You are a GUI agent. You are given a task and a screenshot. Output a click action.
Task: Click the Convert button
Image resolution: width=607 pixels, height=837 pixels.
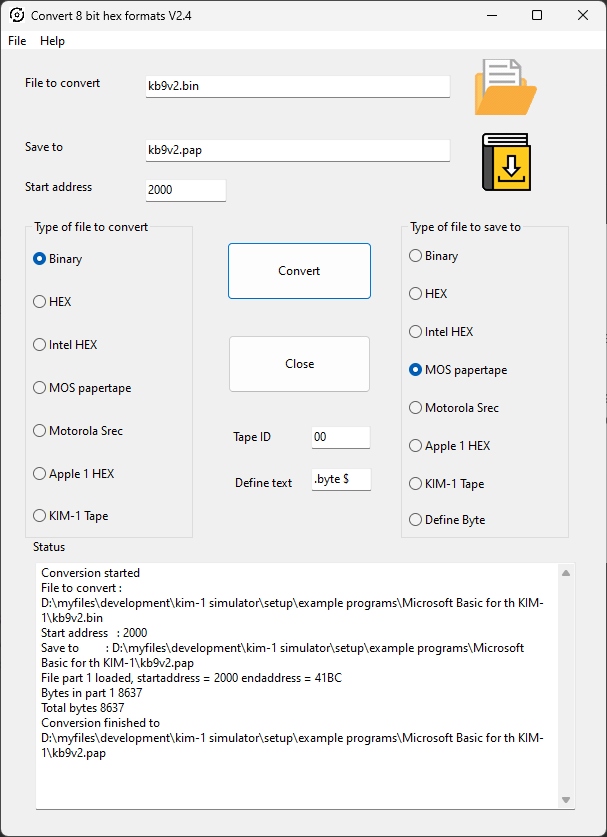pyautogui.click(x=299, y=271)
